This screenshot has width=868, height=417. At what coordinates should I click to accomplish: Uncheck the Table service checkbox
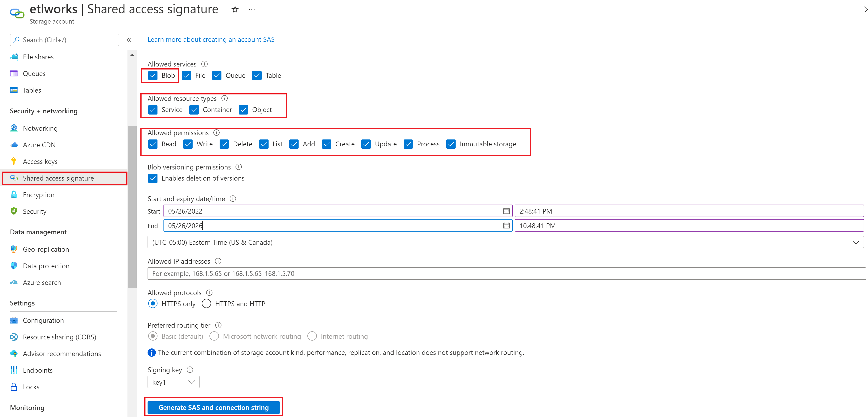[x=257, y=76]
